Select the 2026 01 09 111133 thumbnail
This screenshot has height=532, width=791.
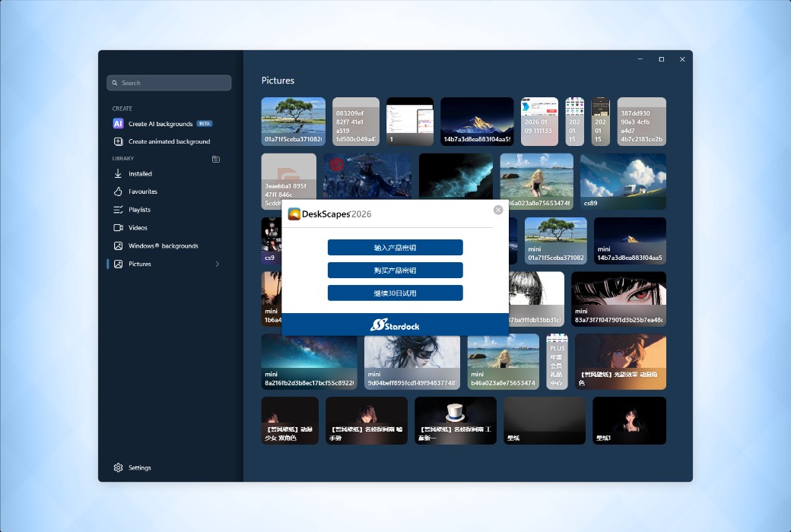(539, 122)
